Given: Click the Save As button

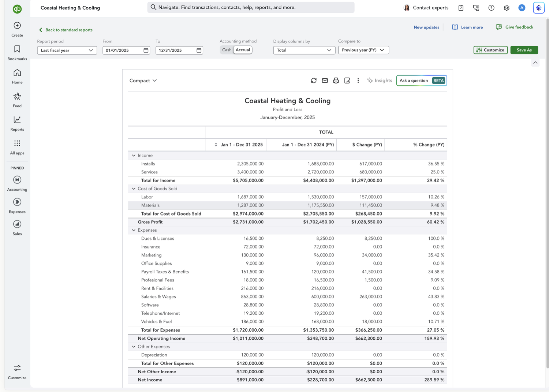Looking at the screenshot, I should click(524, 50).
